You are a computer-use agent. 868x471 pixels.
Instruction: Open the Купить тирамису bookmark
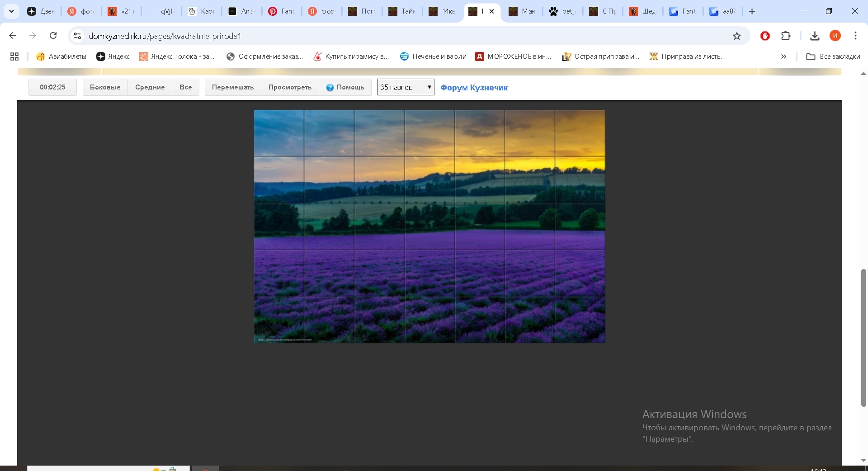[x=351, y=57]
